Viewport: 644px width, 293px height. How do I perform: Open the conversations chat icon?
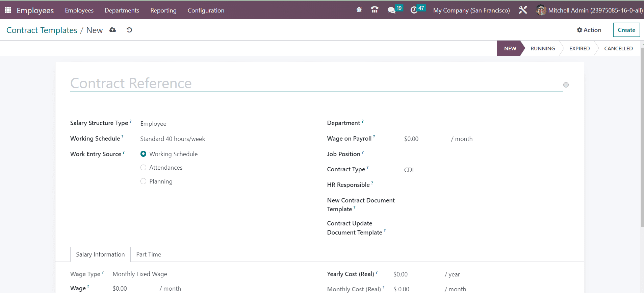[x=391, y=10]
